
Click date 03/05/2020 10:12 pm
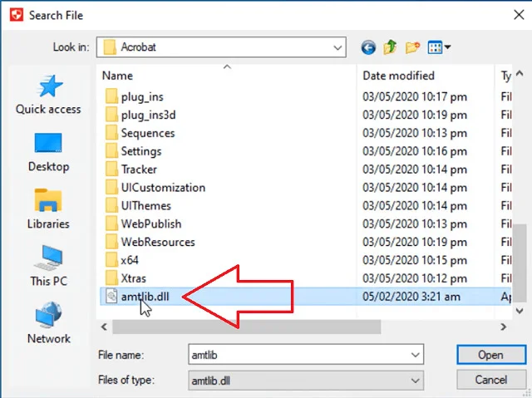415,278
